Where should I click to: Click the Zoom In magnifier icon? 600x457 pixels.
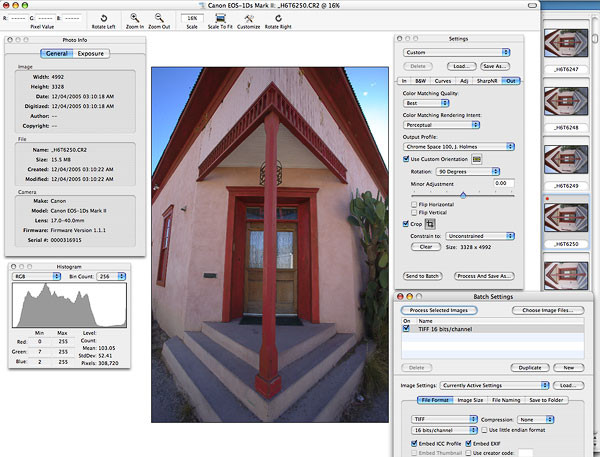coord(133,17)
